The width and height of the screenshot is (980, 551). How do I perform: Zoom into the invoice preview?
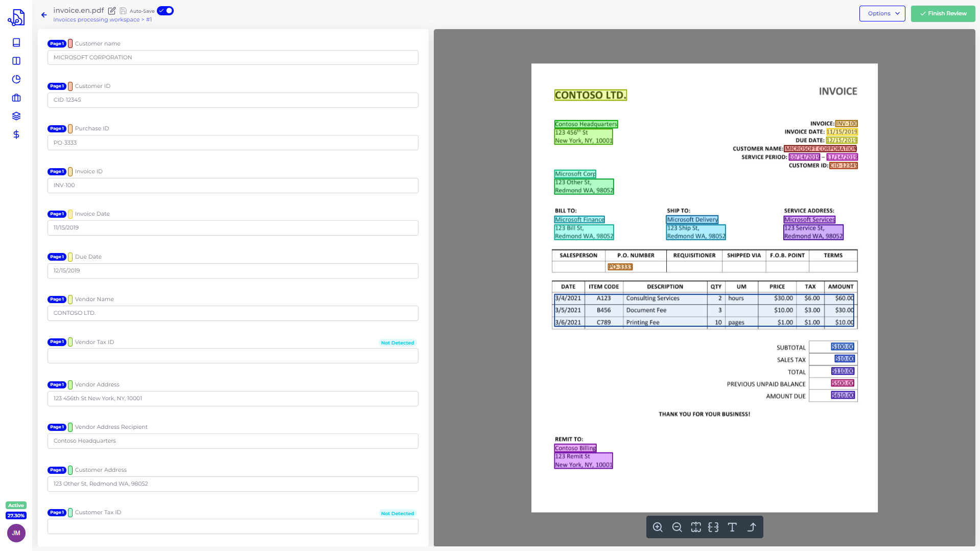pyautogui.click(x=658, y=527)
